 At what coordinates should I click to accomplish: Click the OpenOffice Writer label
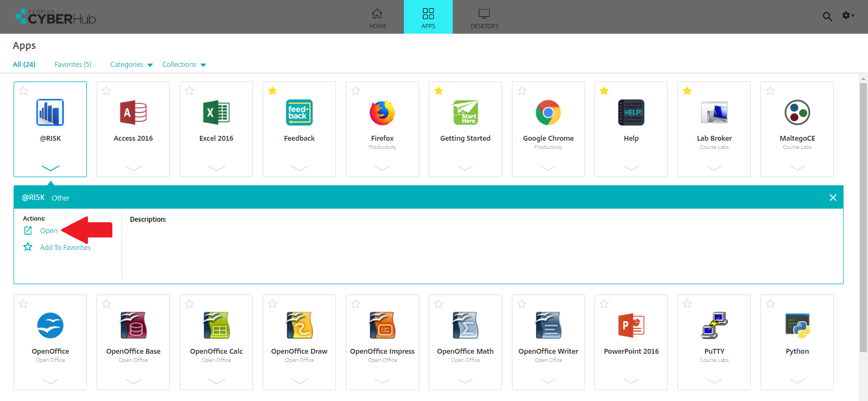pos(548,351)
